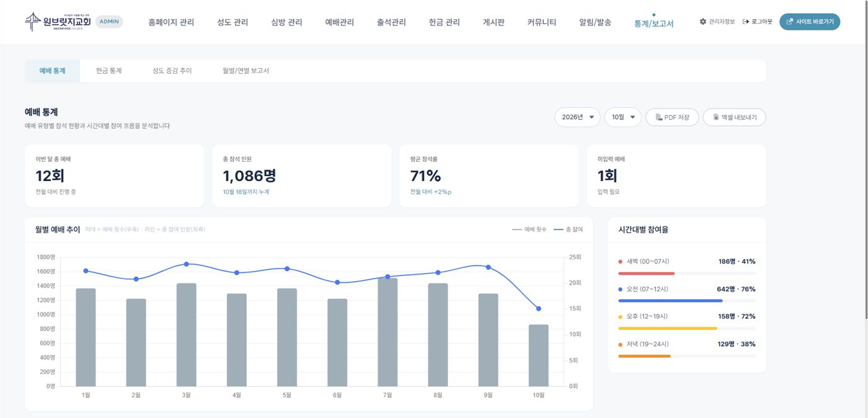The image size is (868, 418).
Task: Switch to 성도 증감 추이 tab
Action: tap(172, 71)
